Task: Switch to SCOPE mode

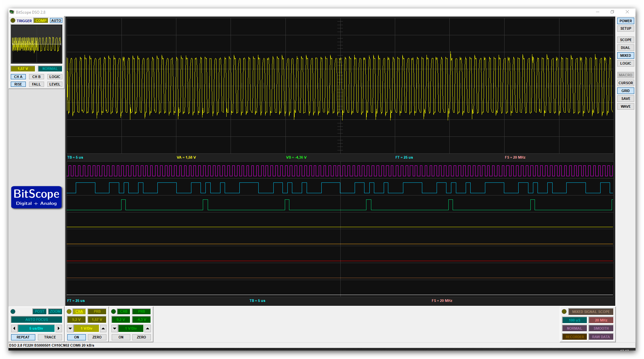Action: pyautogui.click(x=626, y=40)
